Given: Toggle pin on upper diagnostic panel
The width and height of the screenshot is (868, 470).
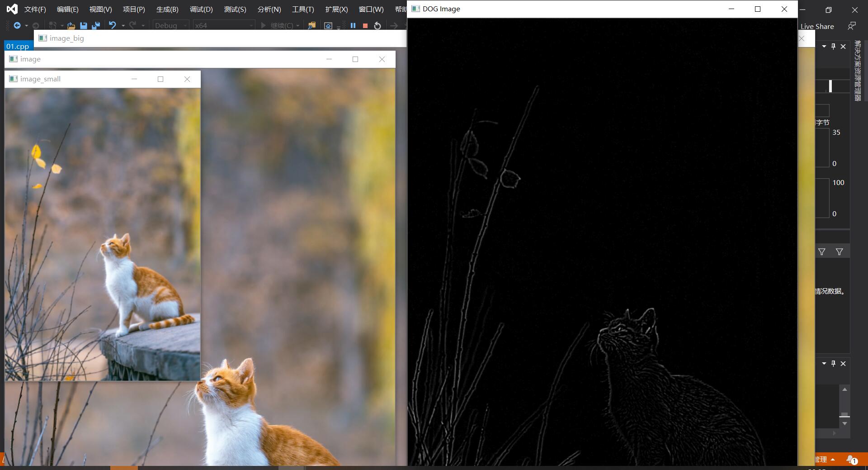Looking at the screenshot, I should click(833, 46).
